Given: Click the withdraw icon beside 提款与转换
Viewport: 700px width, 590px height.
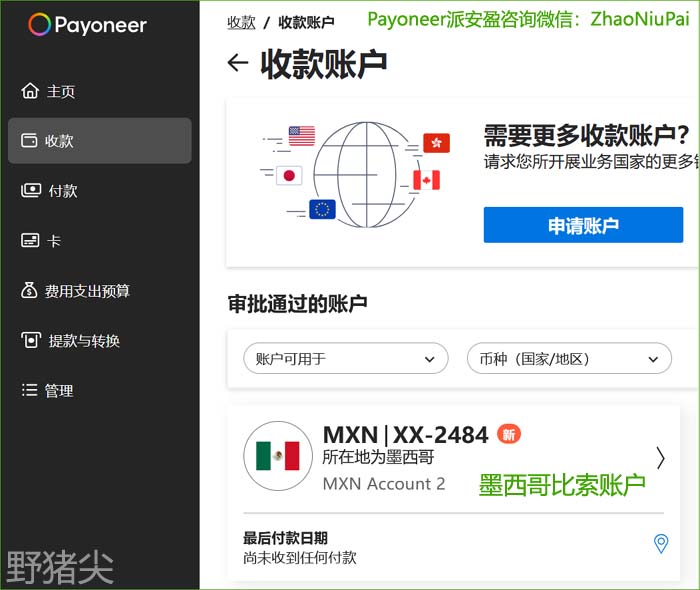Looking at the screenshot, I should pyautogui.click(x=31, y=340).
